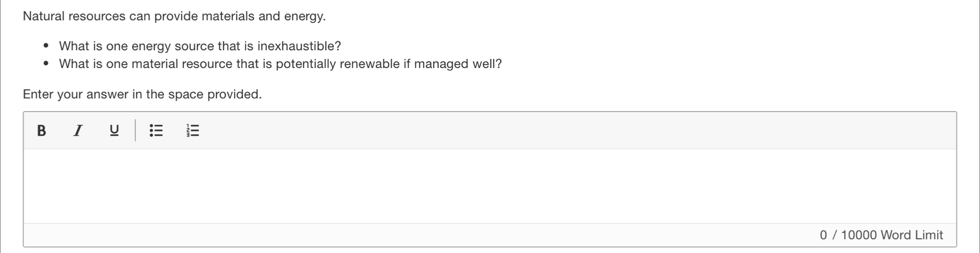This screenshot has height=253, width=980.
Task: Click the bullet dot before first question
Action: coord(46,46)
